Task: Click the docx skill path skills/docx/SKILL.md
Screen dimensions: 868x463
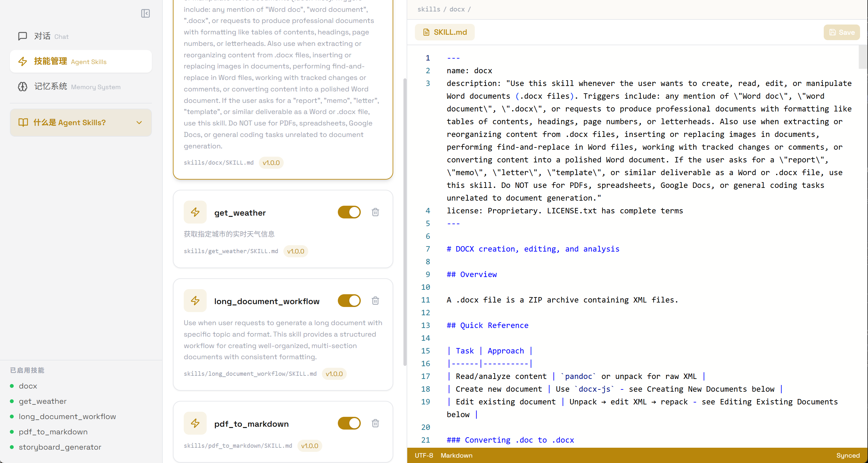Action: (219, 162)
